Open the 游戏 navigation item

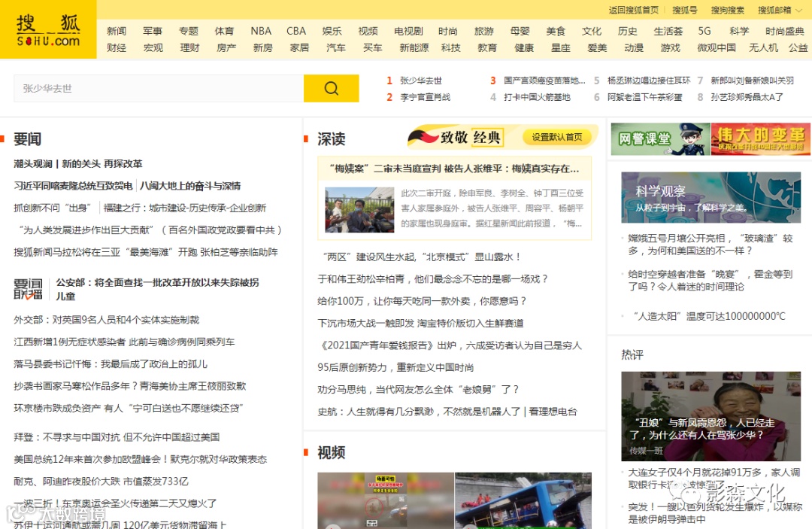click(670, 47)
